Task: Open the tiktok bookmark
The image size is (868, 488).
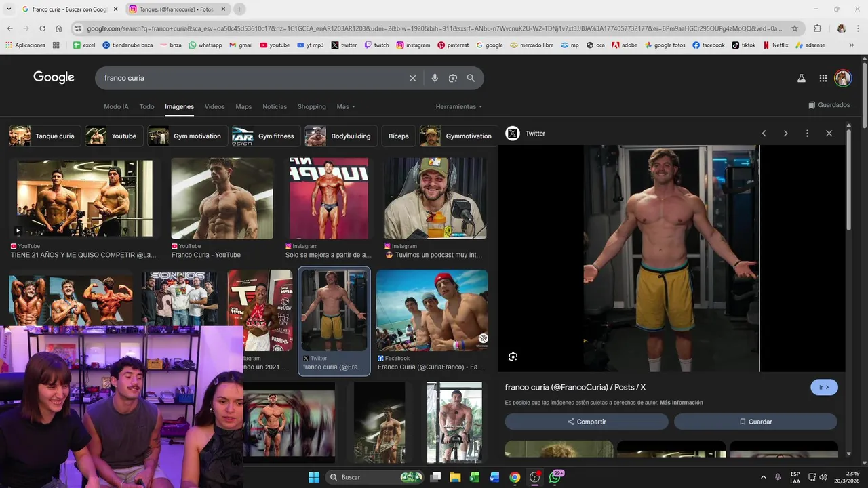Action: [x=743, y=45]
